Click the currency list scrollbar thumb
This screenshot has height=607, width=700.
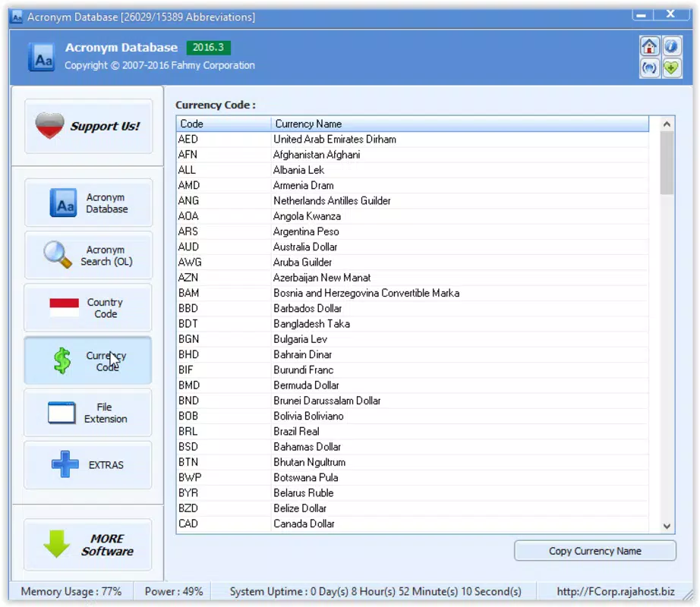pos(667,163)
